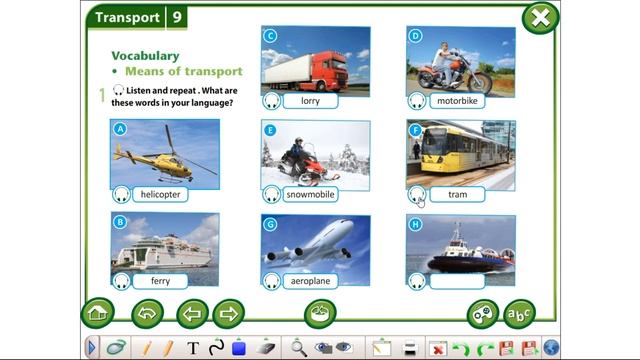Click the headphones icon beside Listen and repeat
This screenshot has width=640, height=360.
tap(118, 90)
